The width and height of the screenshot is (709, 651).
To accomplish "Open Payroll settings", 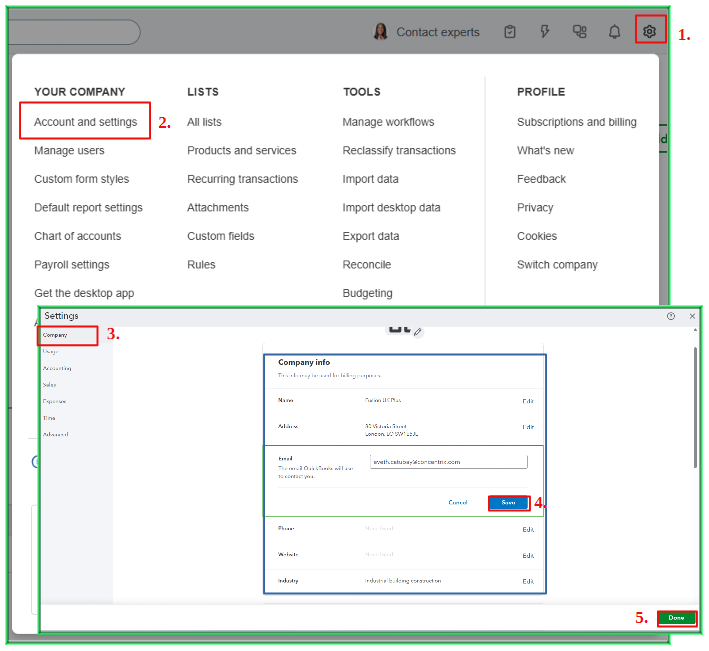I will click(x=72, y=264).
